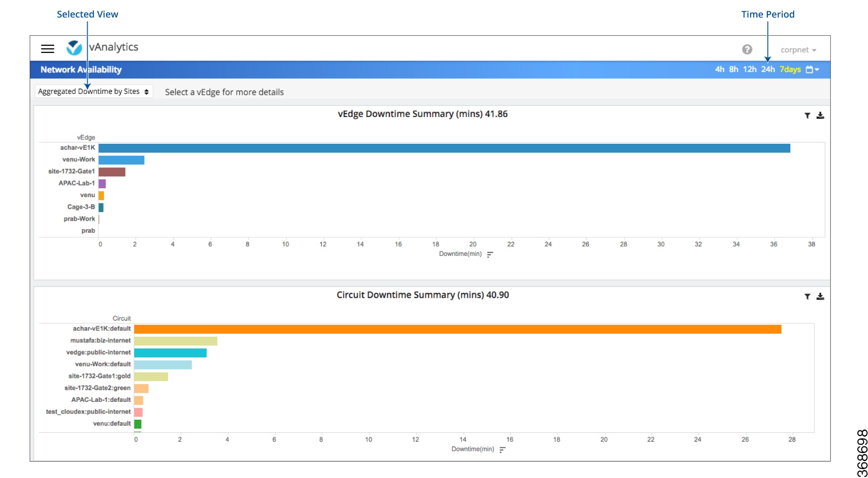Click the venu orange bar

click(x=101, y=195)
